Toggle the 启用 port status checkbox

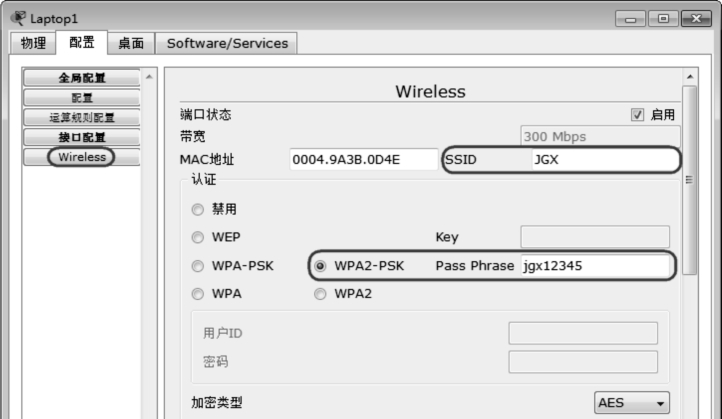637,115
